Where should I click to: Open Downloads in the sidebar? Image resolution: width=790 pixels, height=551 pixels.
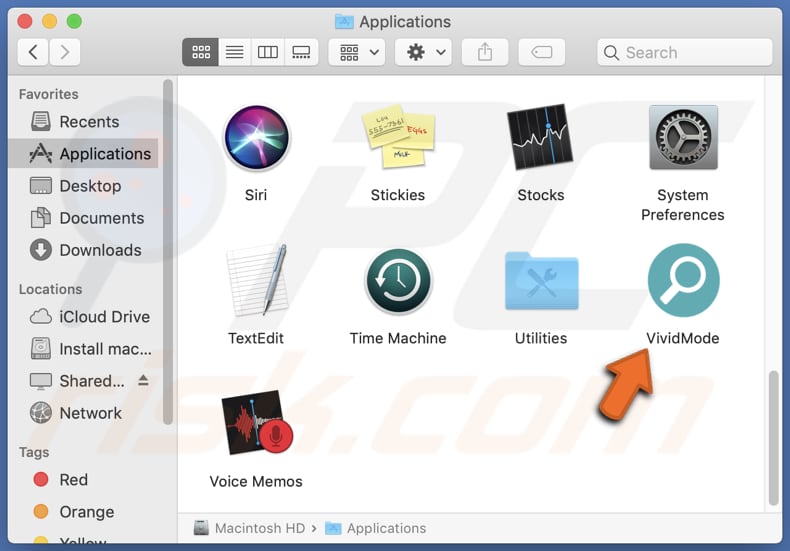(84, 250)
